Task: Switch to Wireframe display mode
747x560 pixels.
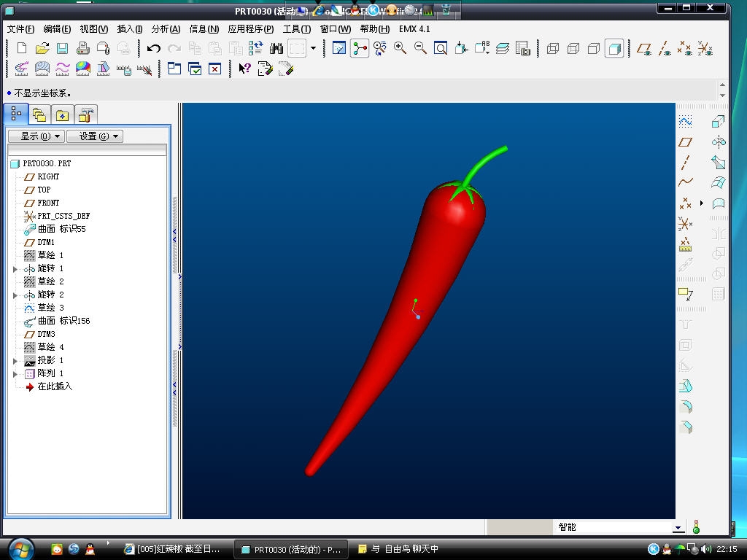Action: (553, 48)
